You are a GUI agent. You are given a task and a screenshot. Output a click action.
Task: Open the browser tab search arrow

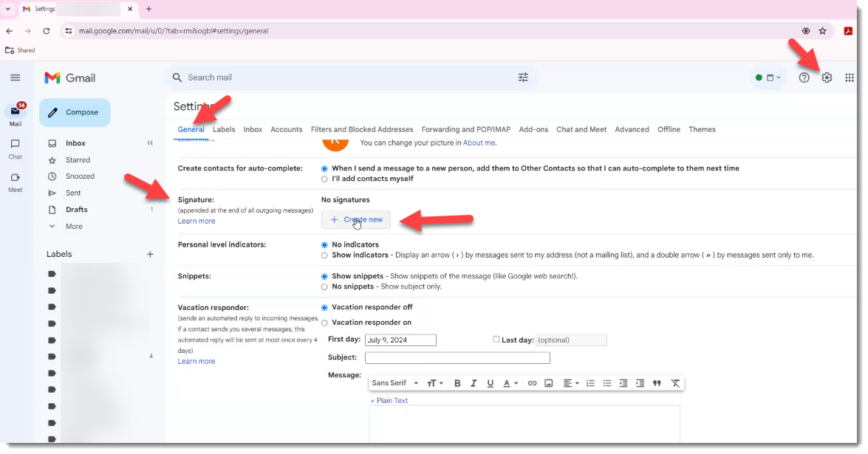pos(7,9)
